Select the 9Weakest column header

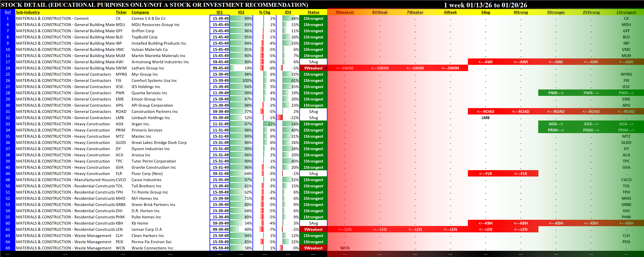[344, 12]
